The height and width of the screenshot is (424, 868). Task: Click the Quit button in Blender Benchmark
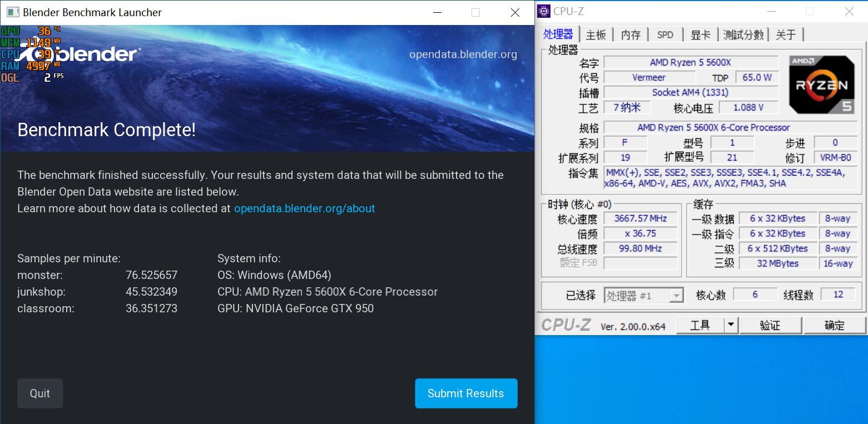coord(39,393)
